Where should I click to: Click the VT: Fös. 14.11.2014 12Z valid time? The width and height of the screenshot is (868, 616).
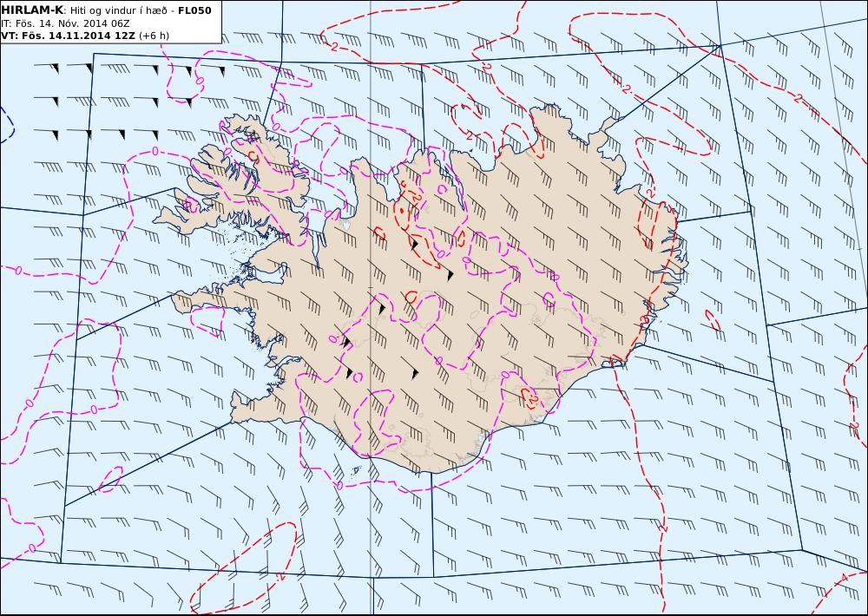tap(69, 36)
